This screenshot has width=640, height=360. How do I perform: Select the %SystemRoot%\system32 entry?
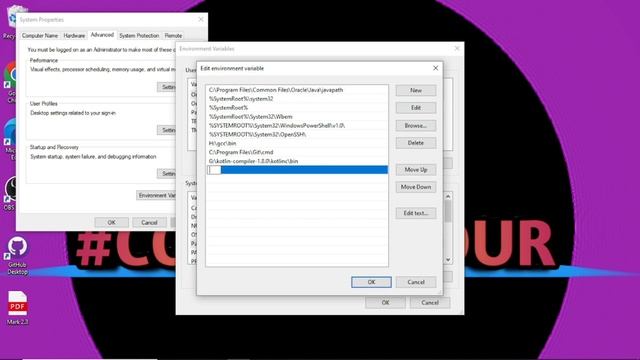297,99
